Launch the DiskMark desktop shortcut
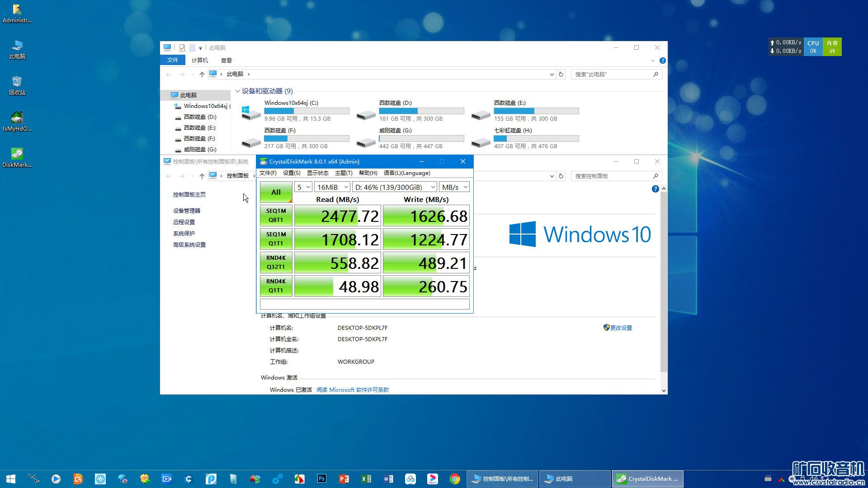 [17, 158]
